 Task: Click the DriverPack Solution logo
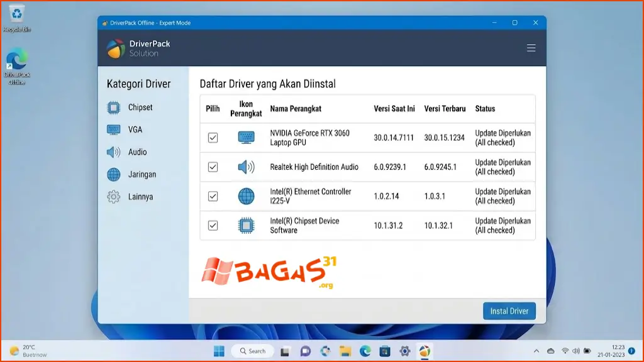tap(138, 48)
